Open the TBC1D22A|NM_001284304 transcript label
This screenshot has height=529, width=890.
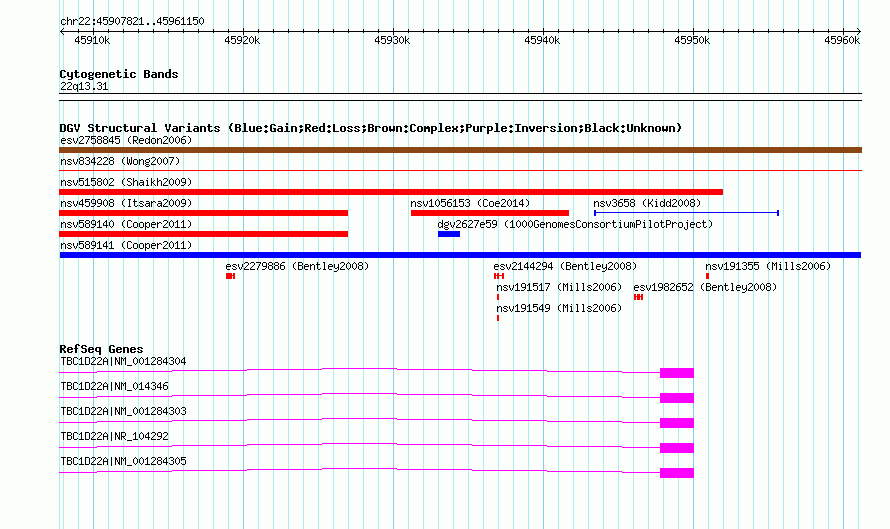tap(123, 362)
